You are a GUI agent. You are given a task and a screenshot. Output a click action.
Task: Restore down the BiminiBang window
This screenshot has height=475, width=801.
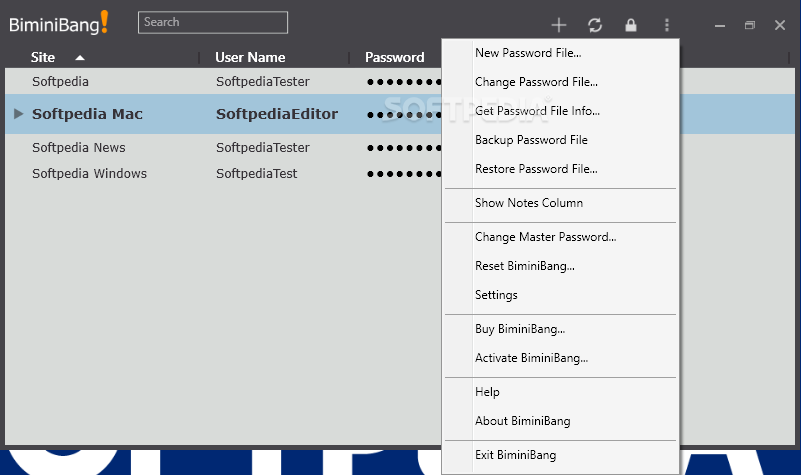click(749, 25)
